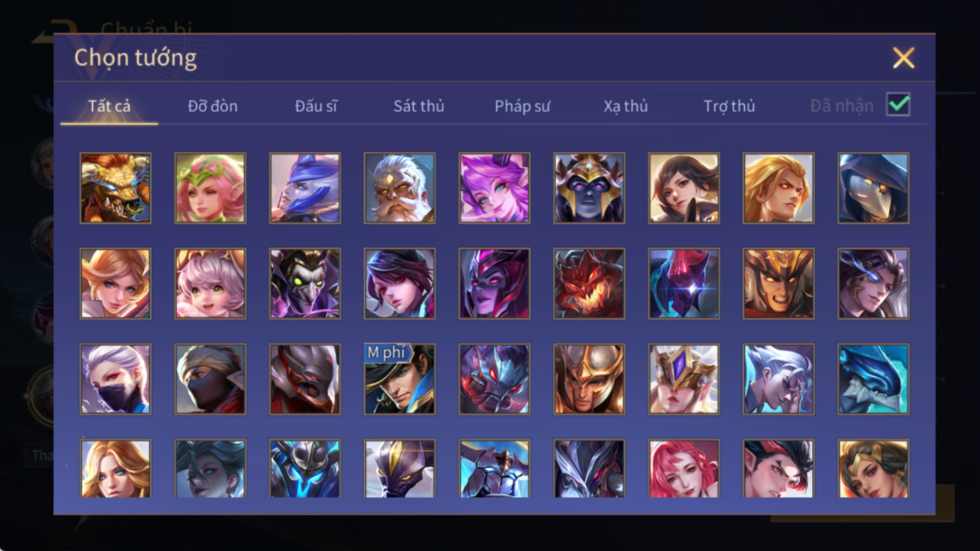Switch to the Trợ thủ tab

point(730,106)
